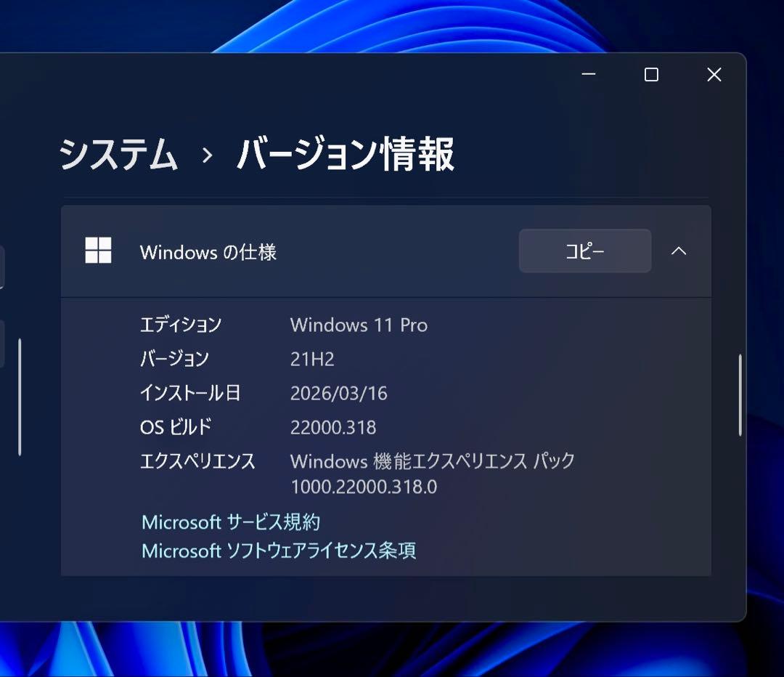Image resolution: width=784 pixels, height=677 pixels.
Task: Click the 21H2 version value
Action: point(312,359)
